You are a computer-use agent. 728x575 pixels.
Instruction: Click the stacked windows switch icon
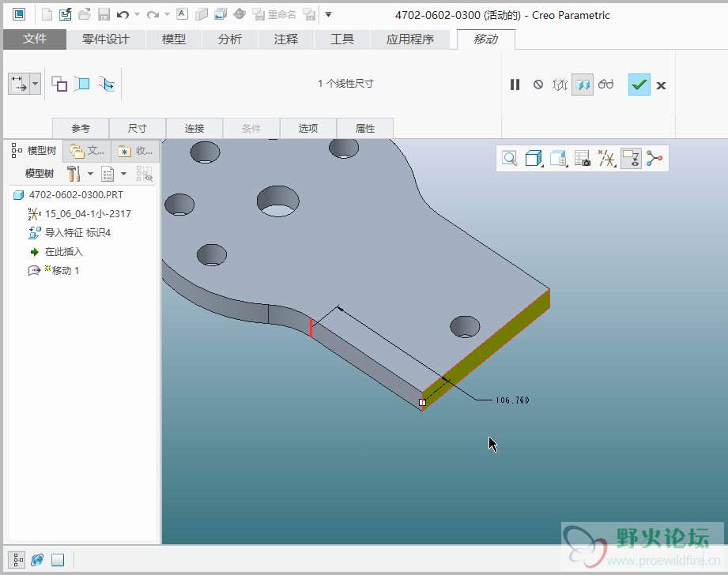pyautogui.click(x=221, y=15)
